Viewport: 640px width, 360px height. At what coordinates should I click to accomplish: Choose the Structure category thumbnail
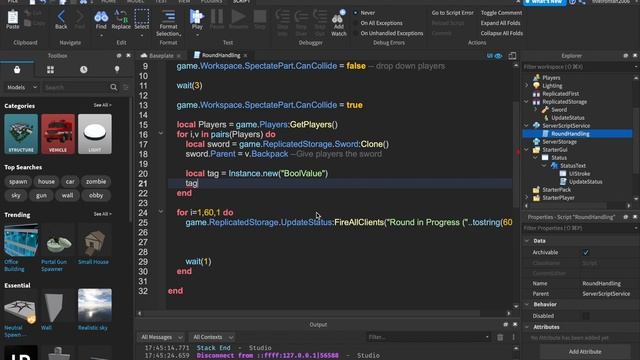(21, 134)
